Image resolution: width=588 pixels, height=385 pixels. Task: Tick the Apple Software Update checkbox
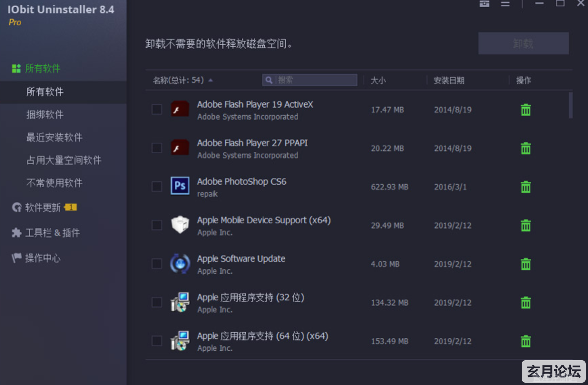[157, 264]
